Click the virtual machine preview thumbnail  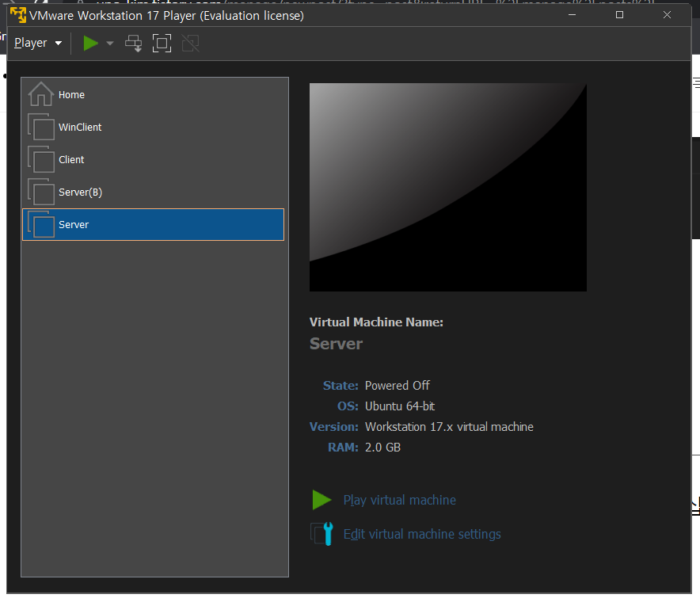(x=447, y=187)
